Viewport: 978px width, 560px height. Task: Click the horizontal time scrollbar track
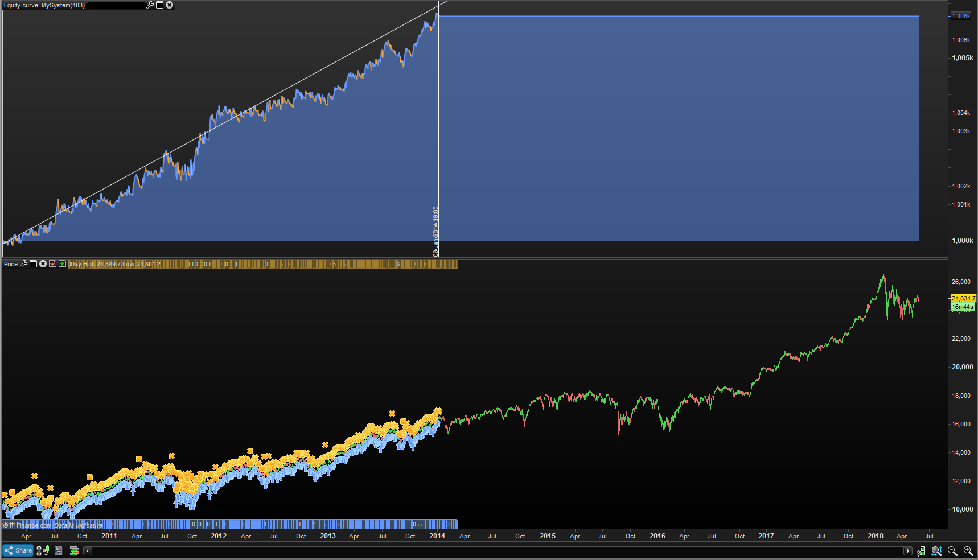pyautogui.click(x=498, y=550)
